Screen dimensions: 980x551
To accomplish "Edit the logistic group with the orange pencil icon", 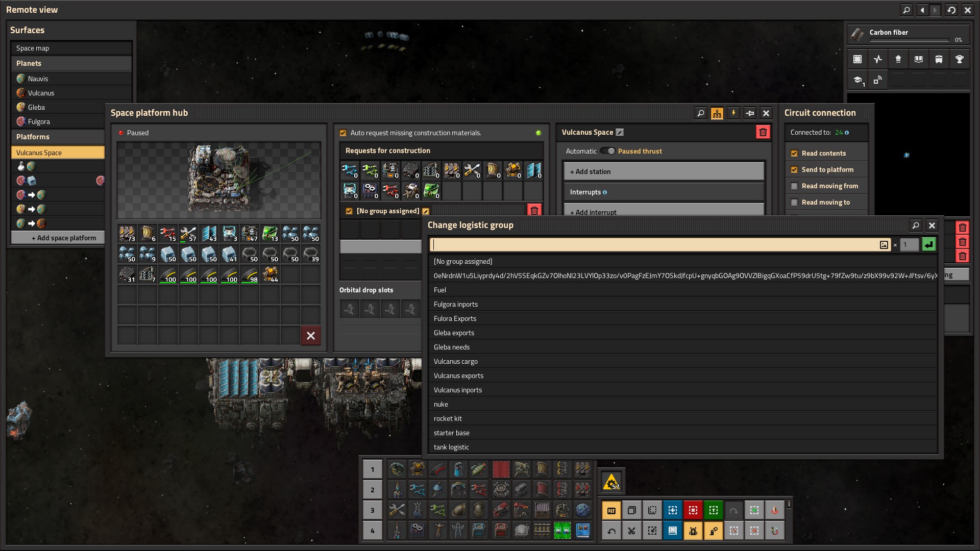I will tap(426, 211).
